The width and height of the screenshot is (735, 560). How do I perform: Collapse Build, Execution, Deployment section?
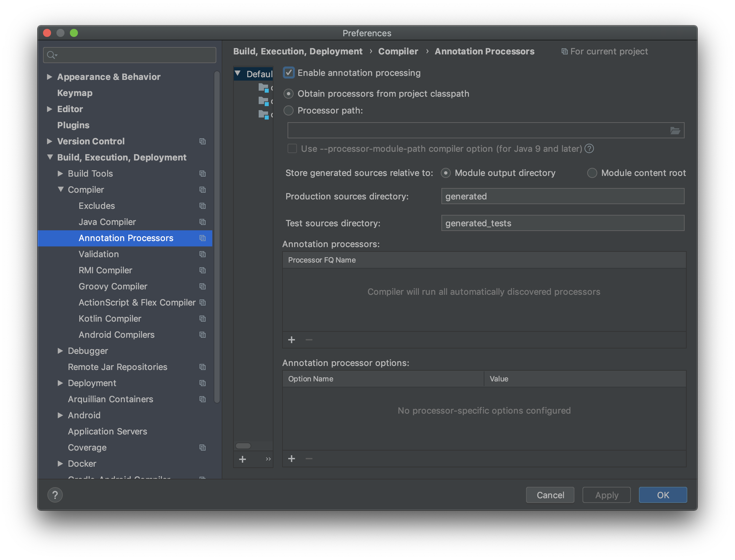(x=50, y=157)
